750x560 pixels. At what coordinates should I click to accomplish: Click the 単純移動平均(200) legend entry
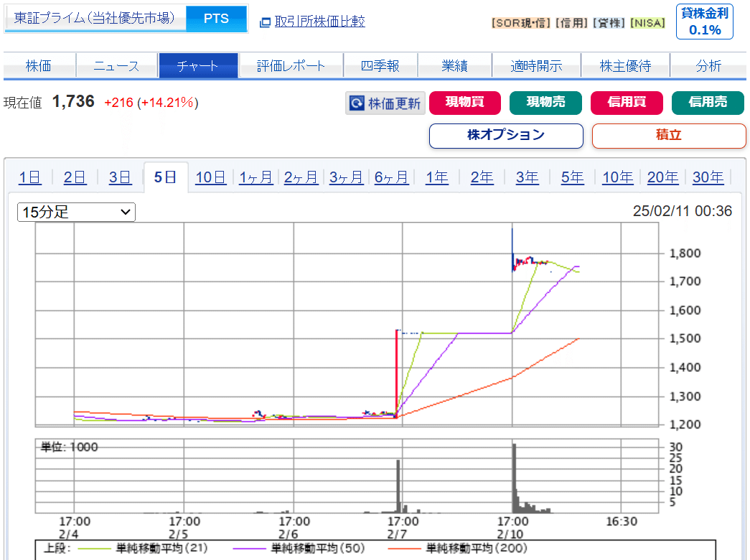click(458, 548)
